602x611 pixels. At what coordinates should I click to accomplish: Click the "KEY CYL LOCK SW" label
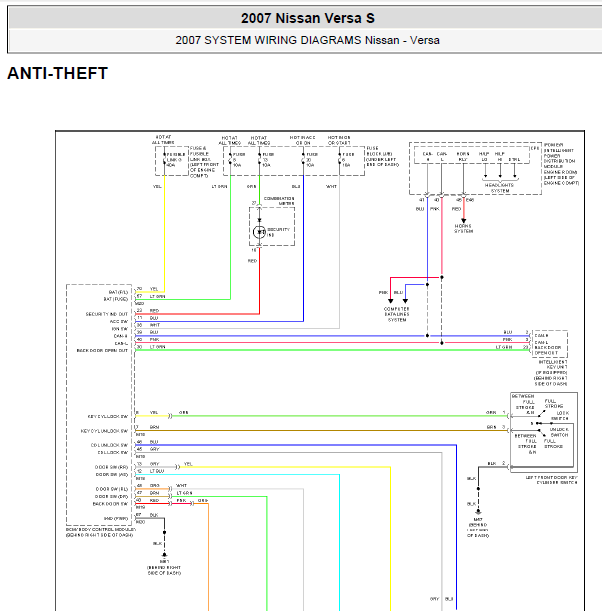click(108, 417)
